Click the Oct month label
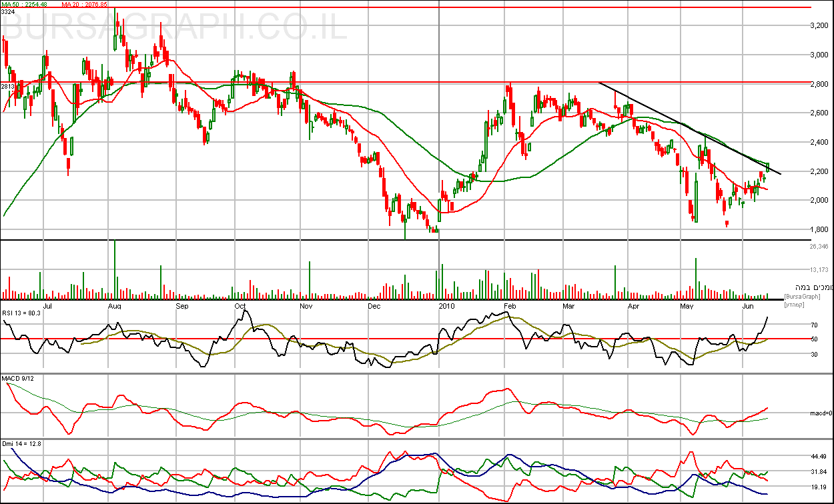Screen dimensions: 834x504 pos(241,307)
